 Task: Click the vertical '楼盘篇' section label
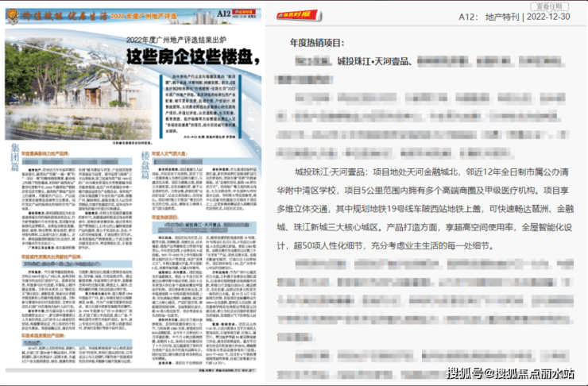tap(145, 165)
